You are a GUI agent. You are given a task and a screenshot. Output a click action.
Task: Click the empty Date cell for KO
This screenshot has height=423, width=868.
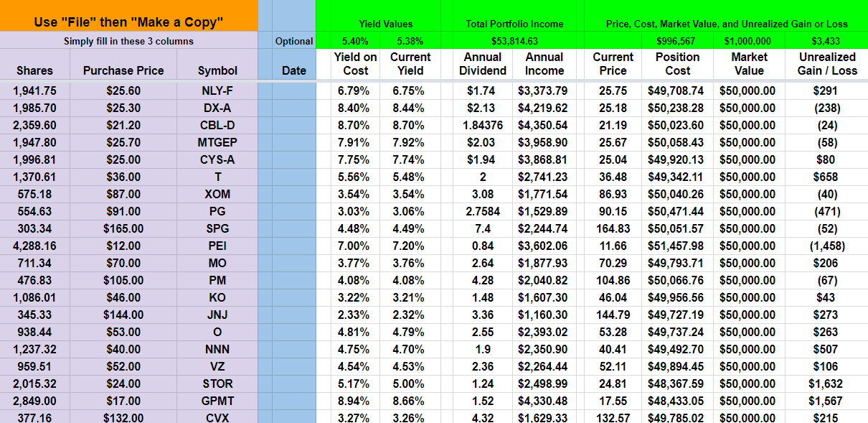point(294,297)
